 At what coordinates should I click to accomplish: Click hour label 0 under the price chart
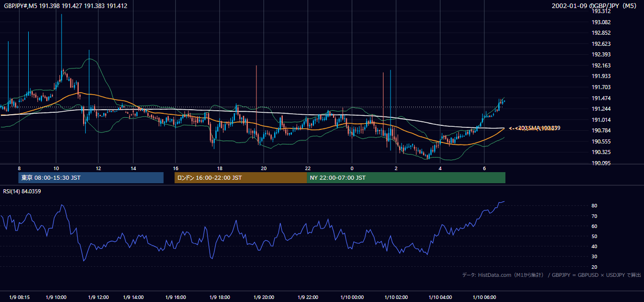click(352, 168)
